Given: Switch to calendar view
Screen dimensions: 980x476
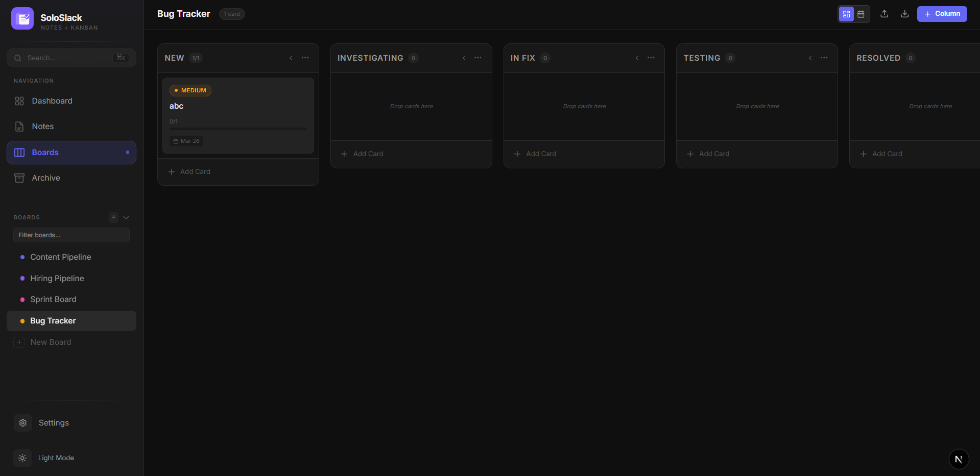Looking at the screenshot, I should (x=861, y=14).
